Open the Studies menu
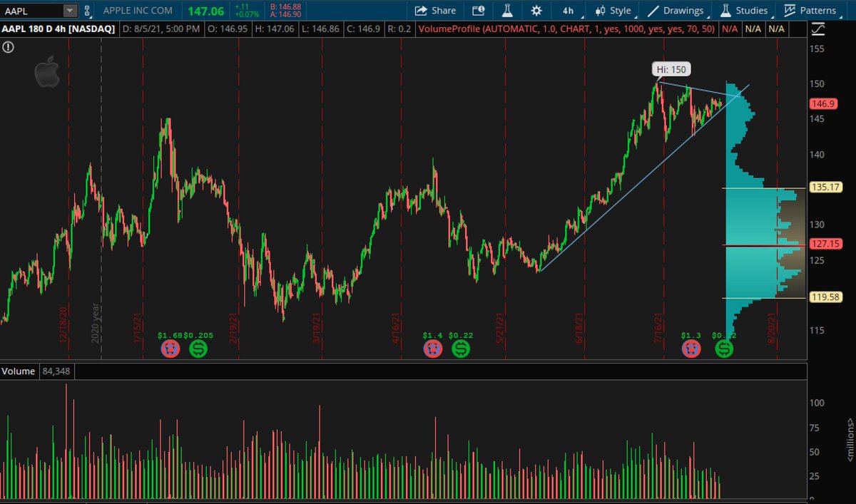The image size is (856, 504). pyautogui.click(x=745, y=11)
